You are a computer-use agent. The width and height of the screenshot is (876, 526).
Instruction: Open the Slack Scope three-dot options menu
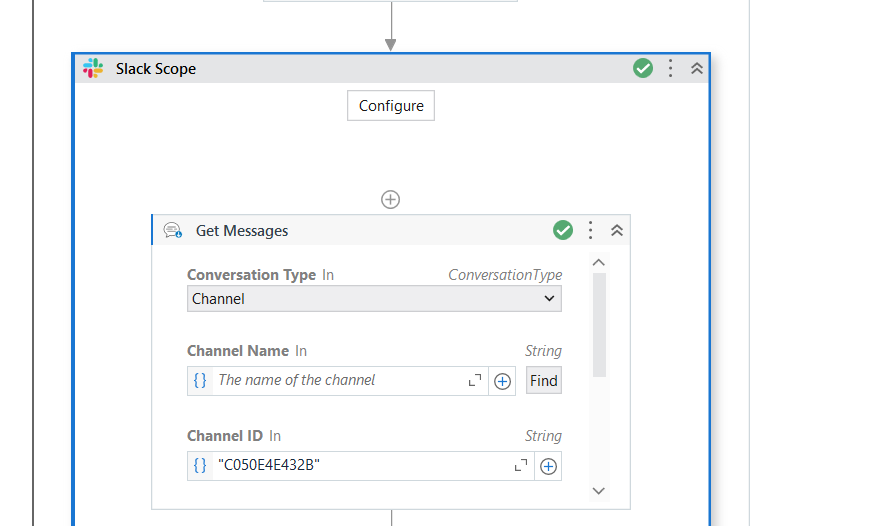pyautogui.click(x=670, y=68)
